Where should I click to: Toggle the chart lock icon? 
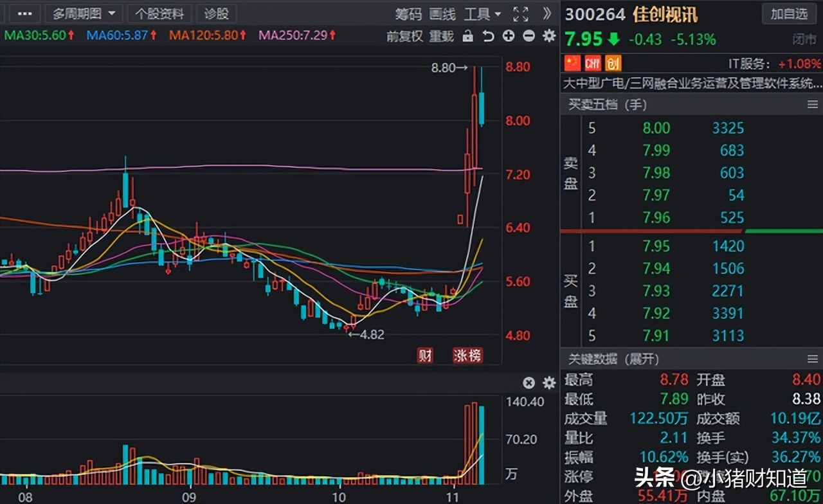click(467, 37)
